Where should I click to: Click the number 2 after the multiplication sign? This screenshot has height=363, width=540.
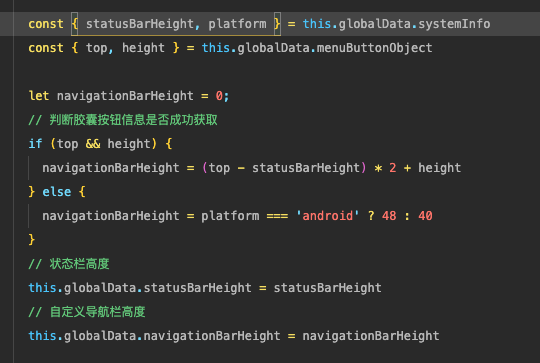pos(393,168)
